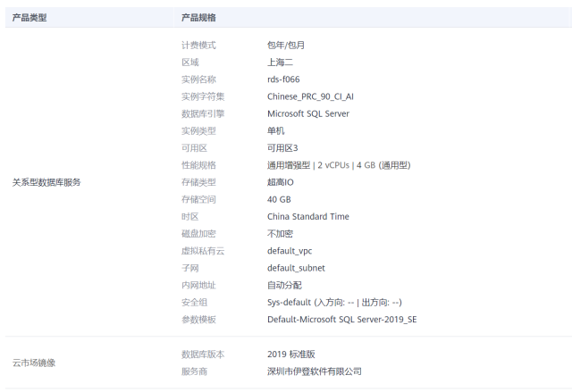The image size is (572, 392).
Task: Select the Chinese_PRC_90_CI_AI charset value
Action: (x=316, y=96)
